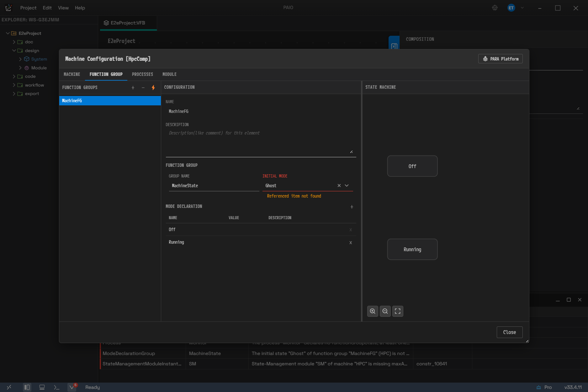
Task: Open the terminal icon in status bar
Action: tap(56, 387)
